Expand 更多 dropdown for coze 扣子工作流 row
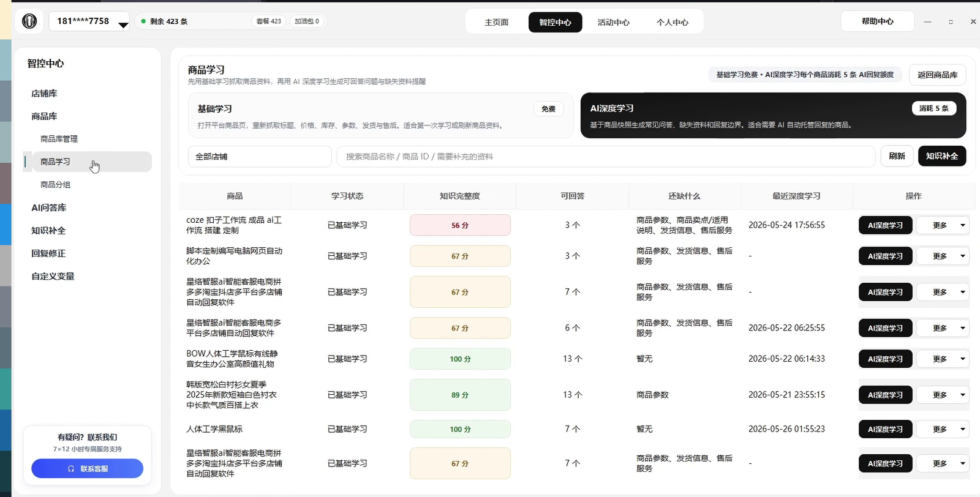The height and width of the screenshot is (497, 980). 942,225
